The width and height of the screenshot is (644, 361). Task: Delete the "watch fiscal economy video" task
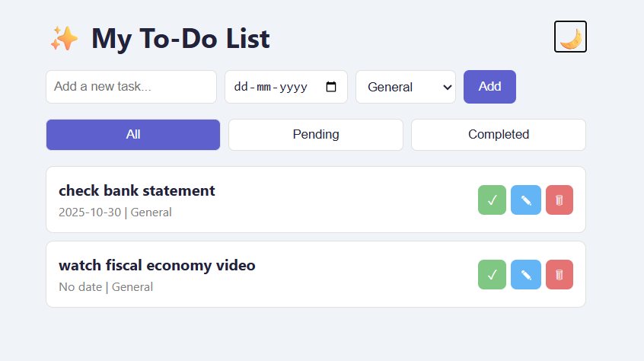(560, 275)
